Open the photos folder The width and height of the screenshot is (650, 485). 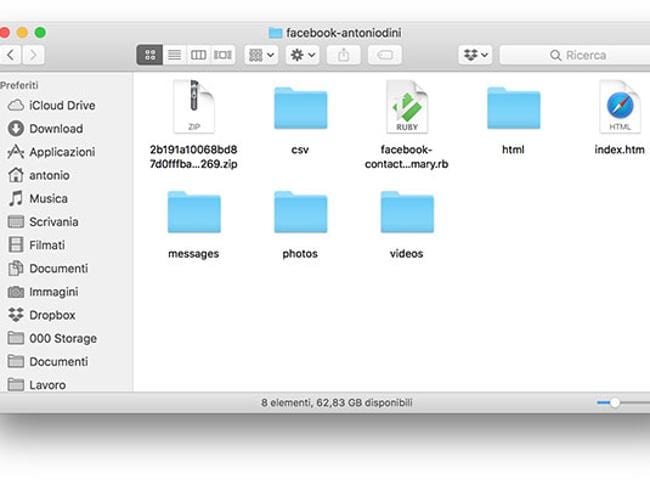[300, 212]
